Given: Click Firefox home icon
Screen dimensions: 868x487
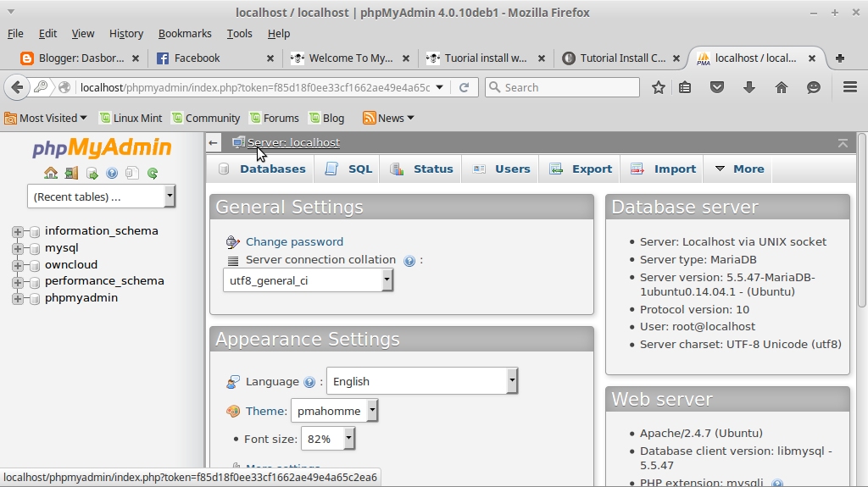Looking at the screenshot, I should pos(781,87).
